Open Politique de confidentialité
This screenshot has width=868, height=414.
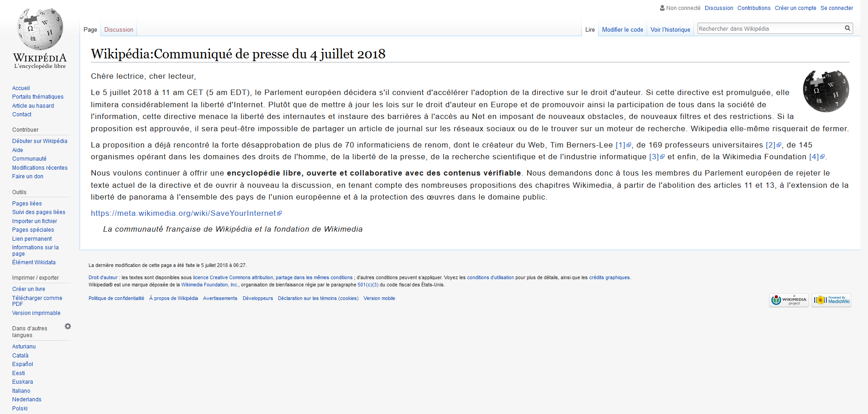(116, 299)
